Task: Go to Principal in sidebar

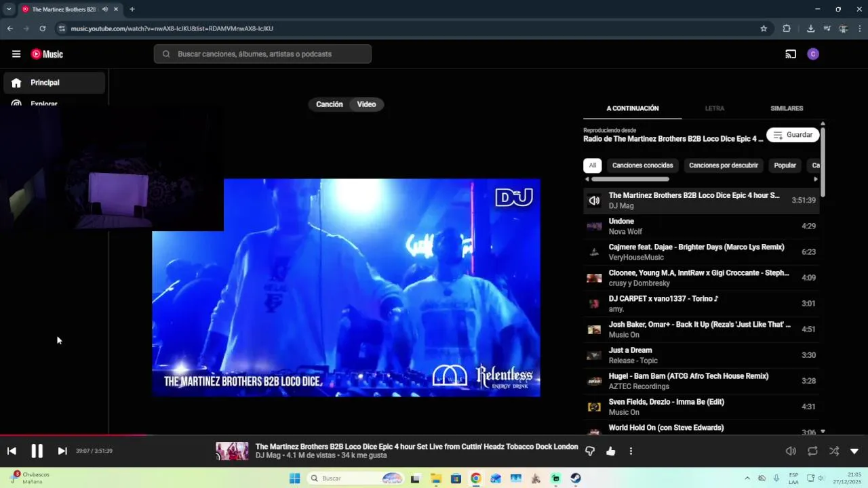Action: click(53, 83)
